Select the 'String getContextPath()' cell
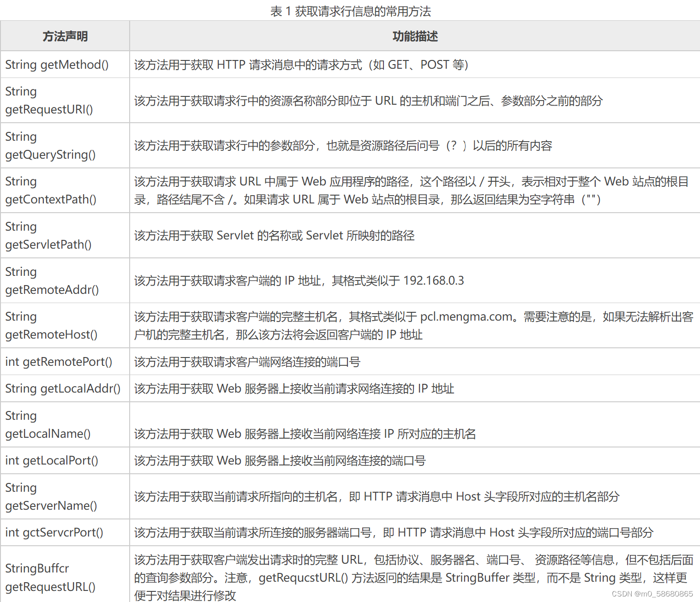Screen dimensions: 700x602 tap(65, 191)
